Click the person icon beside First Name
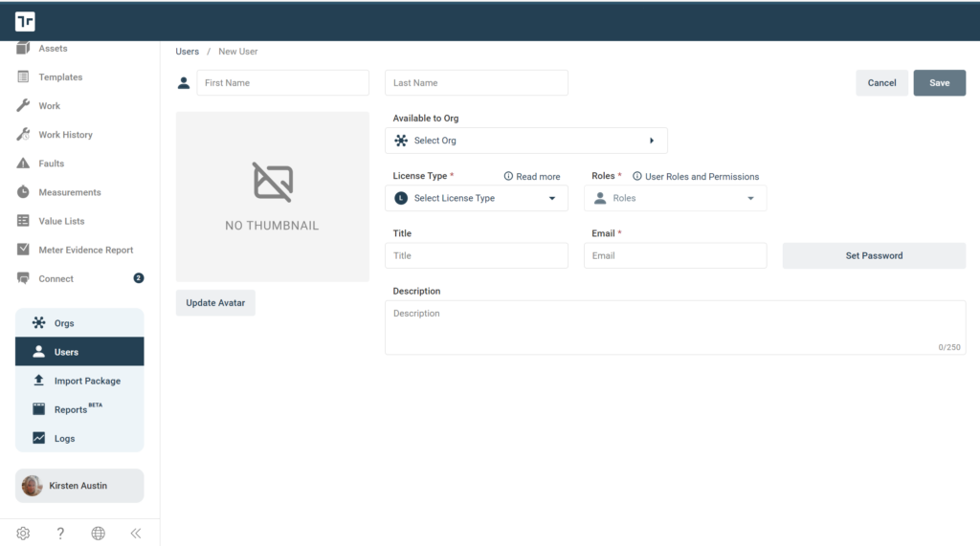Screen dimensions: 980x546 pos(184,82)
